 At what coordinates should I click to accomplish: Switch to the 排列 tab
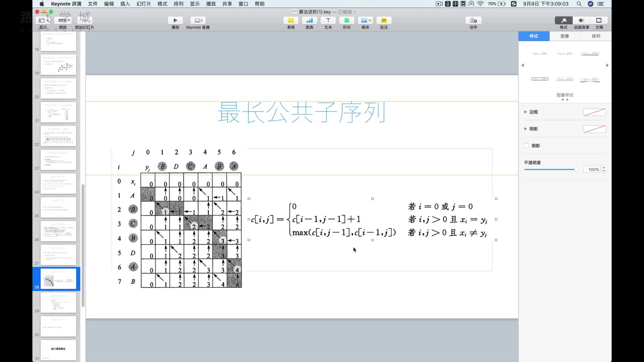click(x=596, y=36)
